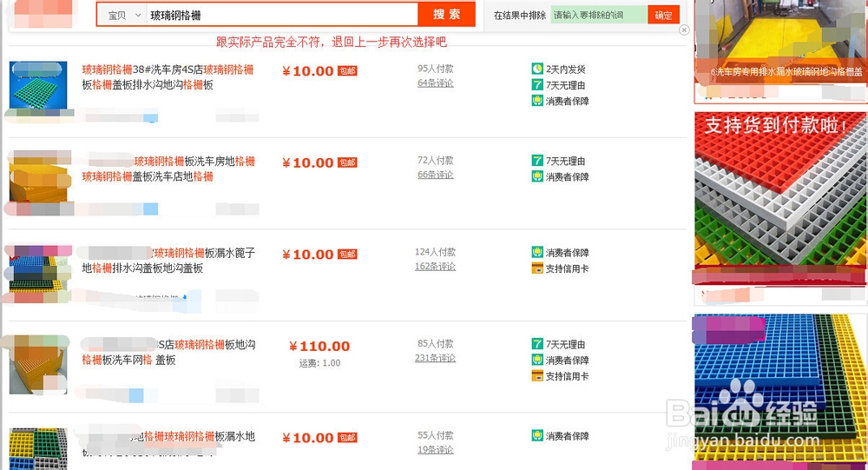Click 7天无理由 icon in 85人付款 listing
This screenshot has width=868, height=470.
coord(537,344)
